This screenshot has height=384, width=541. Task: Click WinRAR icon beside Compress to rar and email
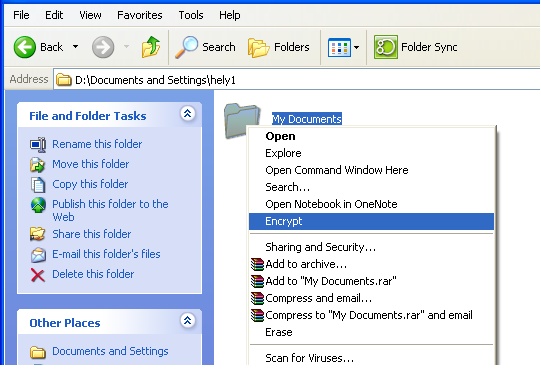click(257, 315)
